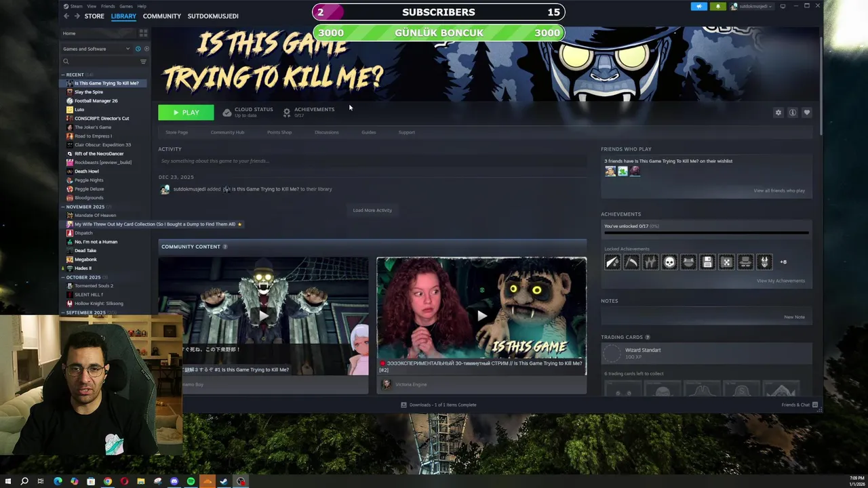Open Windows Start menu

click(x=7, y=481)
